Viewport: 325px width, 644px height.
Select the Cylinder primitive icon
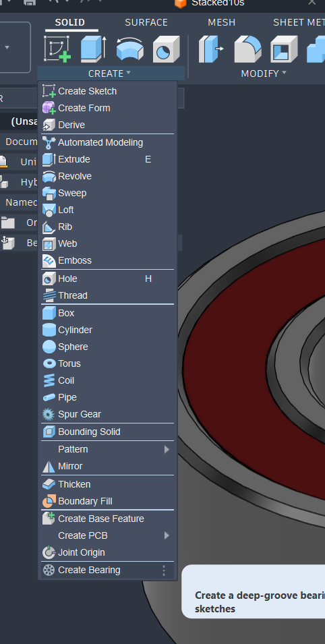(x=49, y=330)
